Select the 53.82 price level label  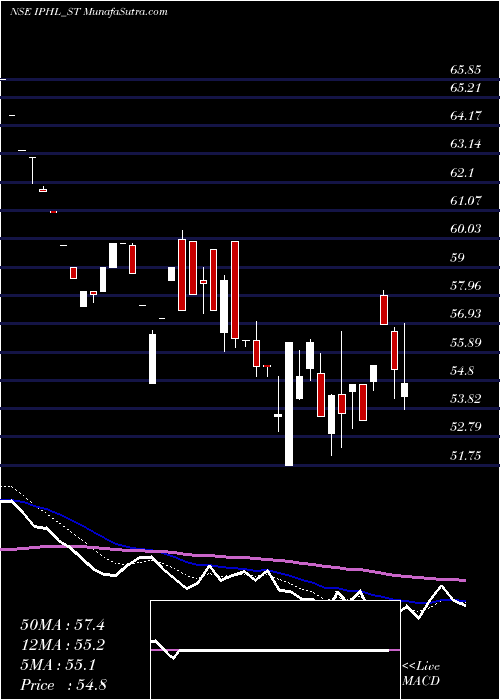tap(466, 399)
